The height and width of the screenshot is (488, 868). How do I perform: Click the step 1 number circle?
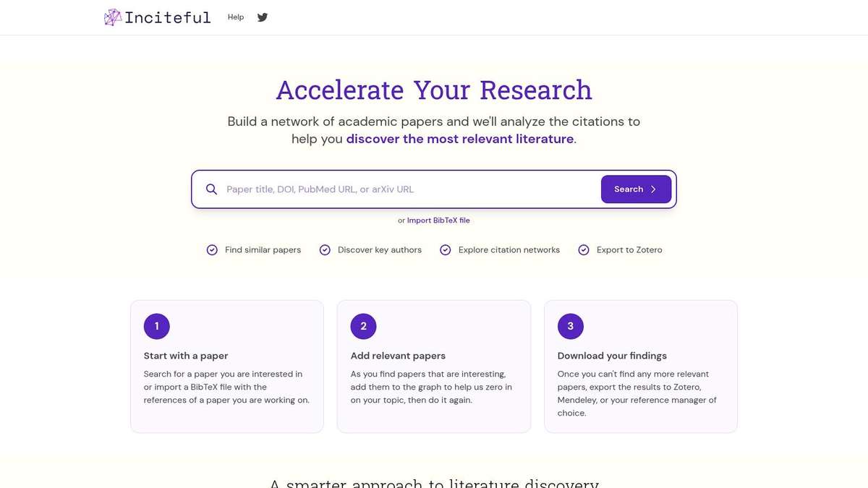(x=156, y=326)
